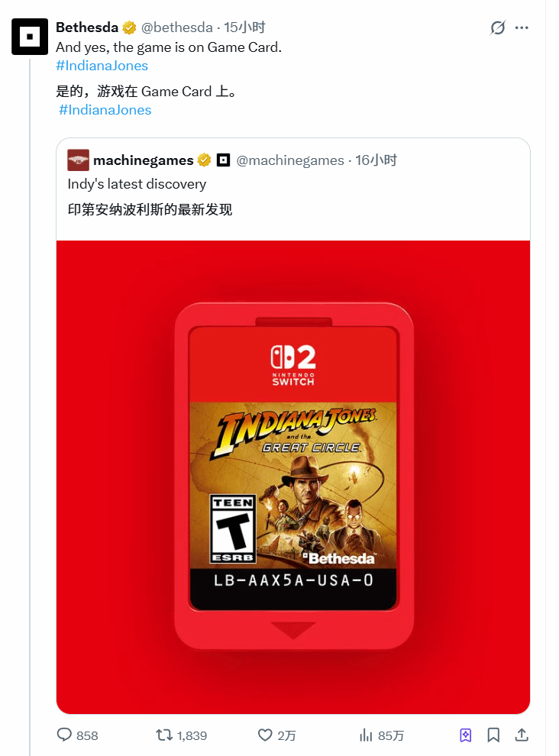The image size is (559, 756).
Task: Click the Grok explain icon
Action: pyautogui.click(x=497, y=28)
